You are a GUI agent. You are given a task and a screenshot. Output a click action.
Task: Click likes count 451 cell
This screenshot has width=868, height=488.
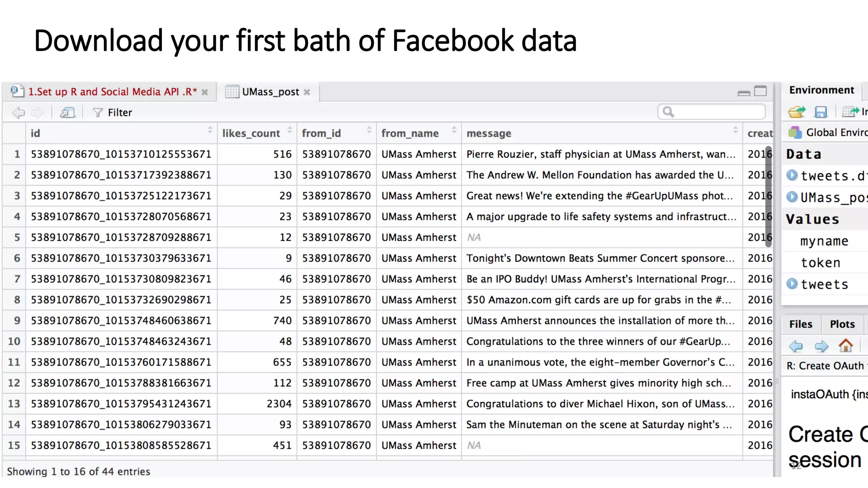[257, 445]
